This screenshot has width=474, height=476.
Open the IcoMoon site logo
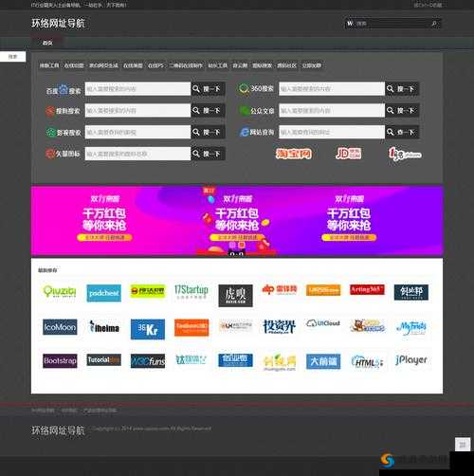pos(60,327)
